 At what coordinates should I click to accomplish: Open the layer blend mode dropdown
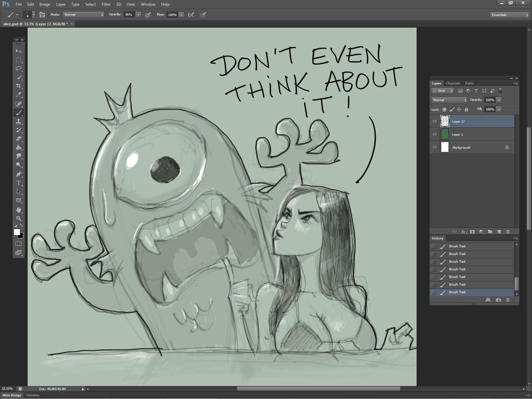tap(449, 100)
